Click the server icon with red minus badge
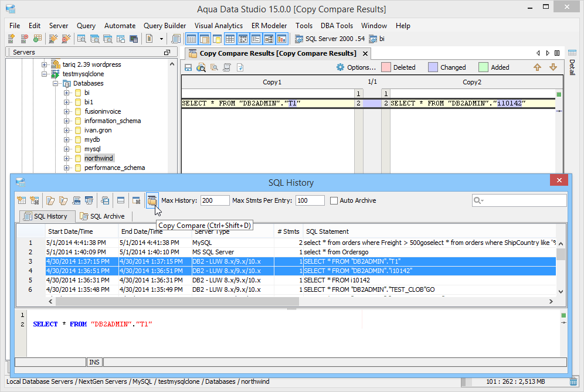584x392 pixels. pyautogui.click(x=24, y=39)
